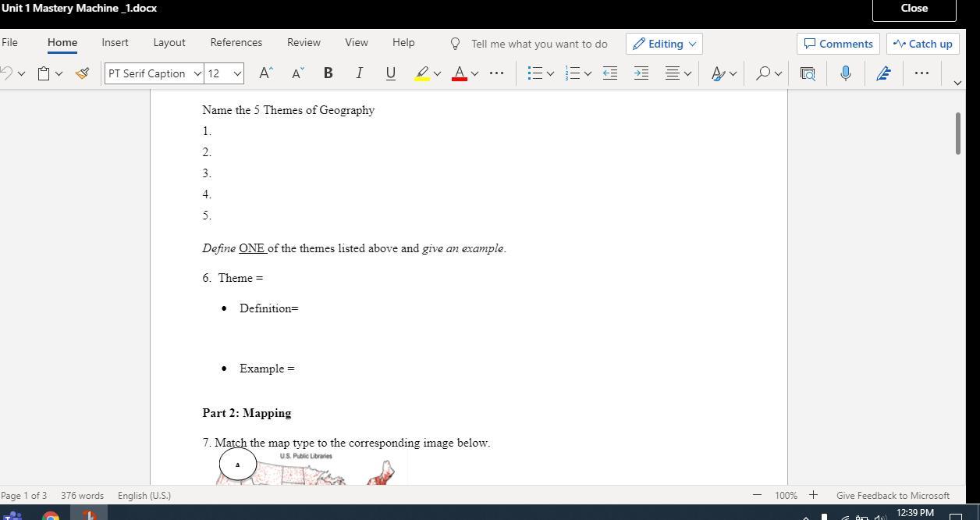
Task: Insert a numbered list
Action: [573, 73]
